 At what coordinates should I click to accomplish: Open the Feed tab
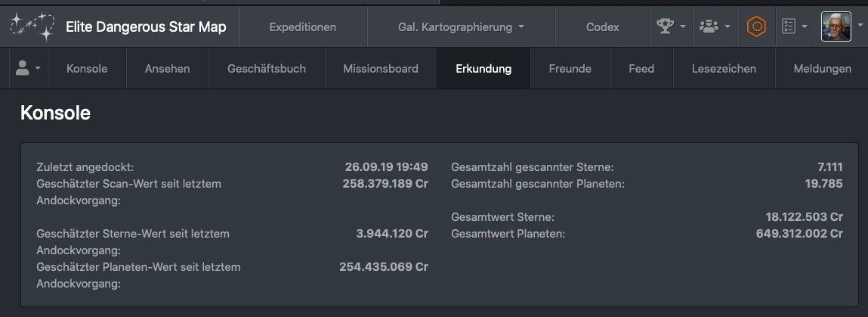[641, 68]
